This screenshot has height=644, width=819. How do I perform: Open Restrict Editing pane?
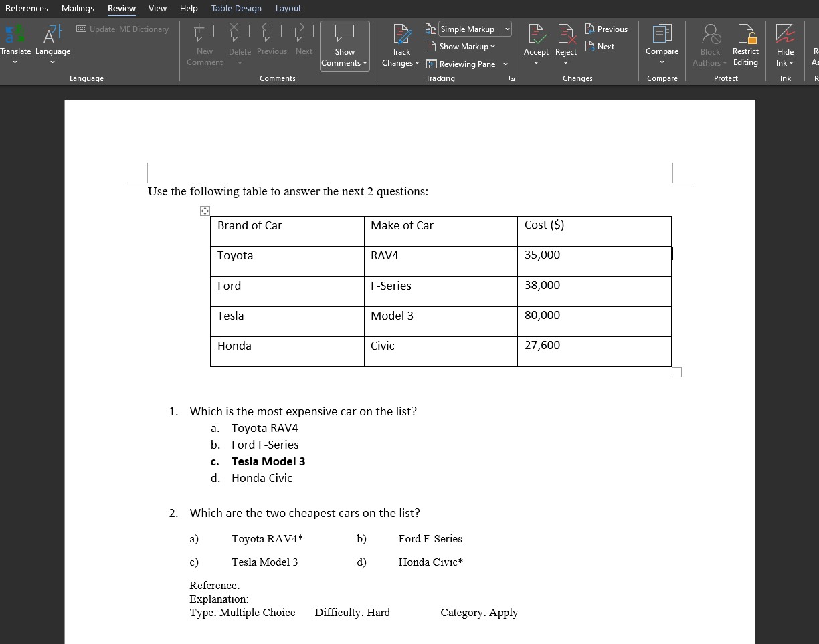pyautogui.click(x=745, y=44)
